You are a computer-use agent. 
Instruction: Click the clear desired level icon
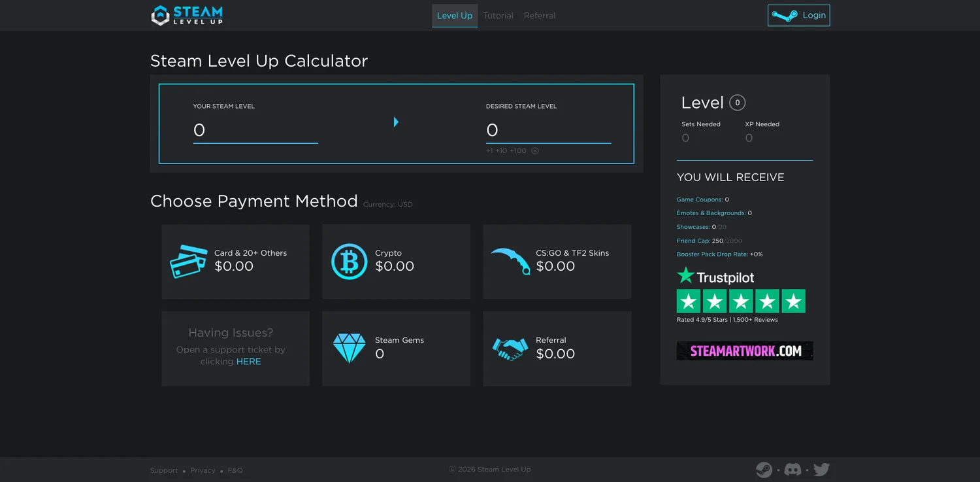click(534, 150)
